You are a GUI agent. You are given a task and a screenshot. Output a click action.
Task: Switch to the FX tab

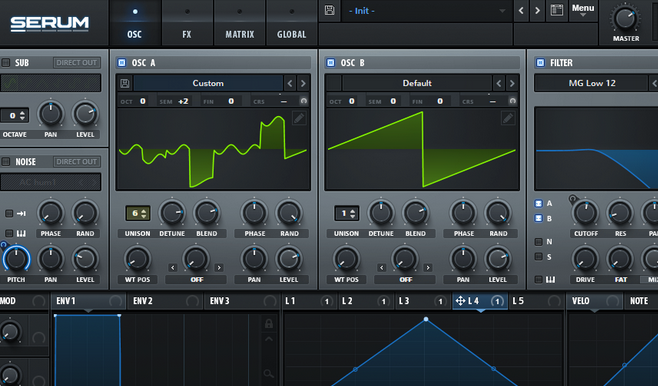[187, 23]
